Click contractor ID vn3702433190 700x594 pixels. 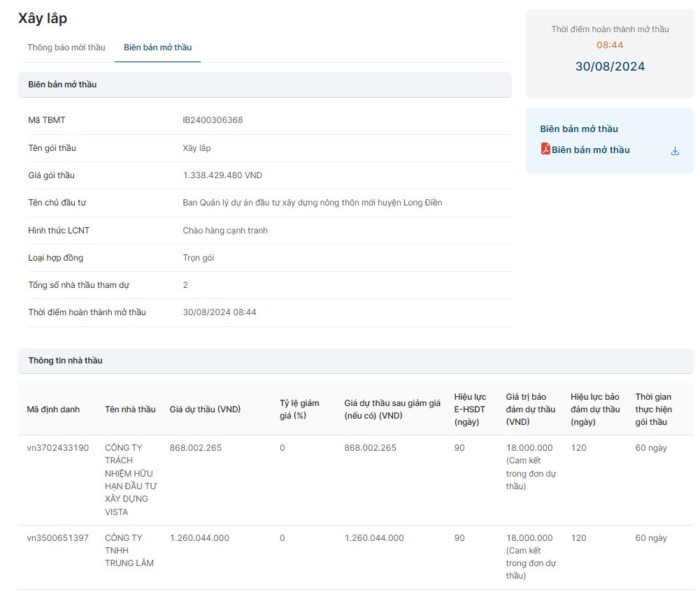58,448
